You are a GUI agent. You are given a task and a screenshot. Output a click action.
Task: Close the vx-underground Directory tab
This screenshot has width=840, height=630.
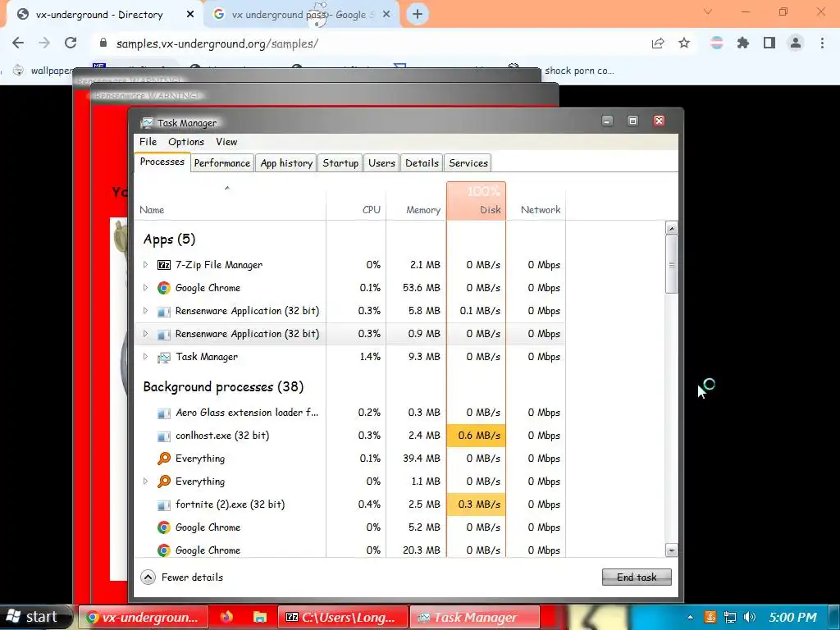[190, 15]
